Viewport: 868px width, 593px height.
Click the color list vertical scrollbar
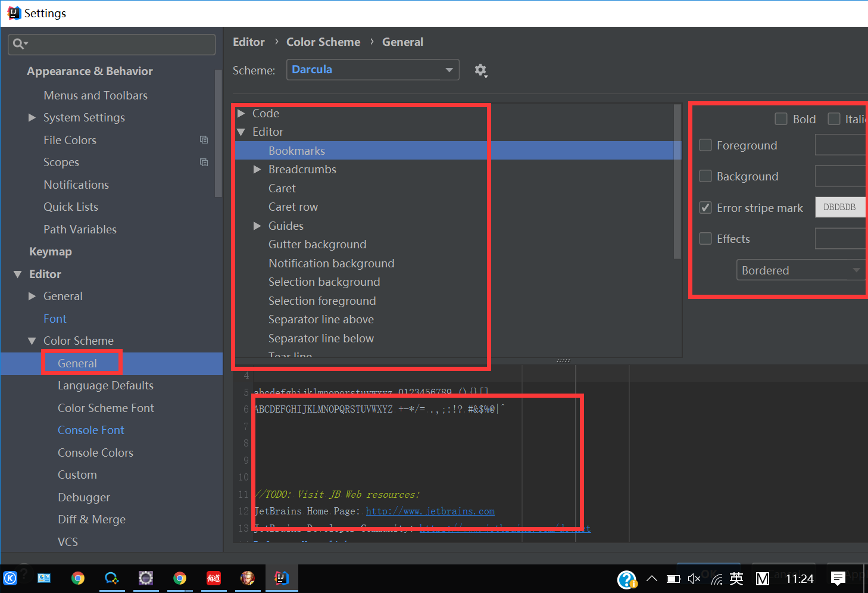point(677,182)
